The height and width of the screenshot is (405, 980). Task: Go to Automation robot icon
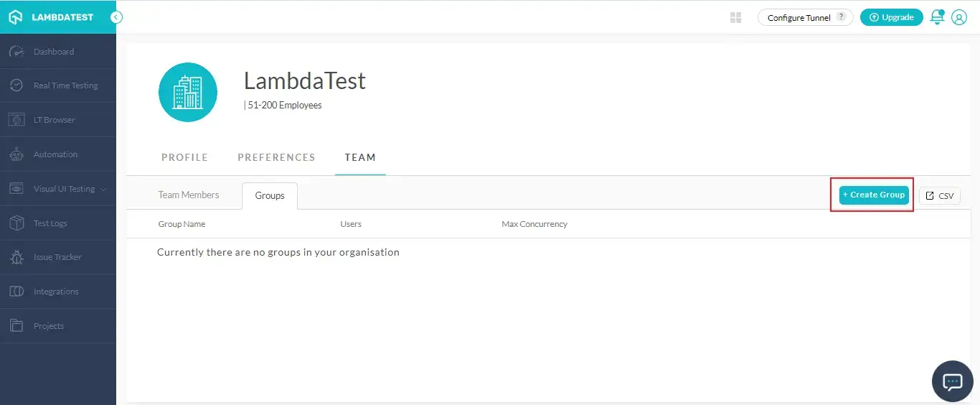pos(17,154)
